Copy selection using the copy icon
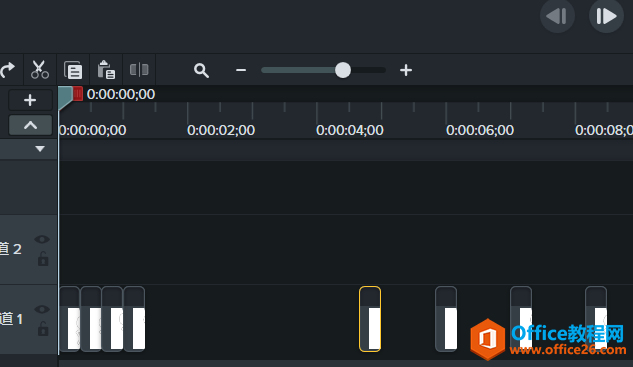 point(73,70)
